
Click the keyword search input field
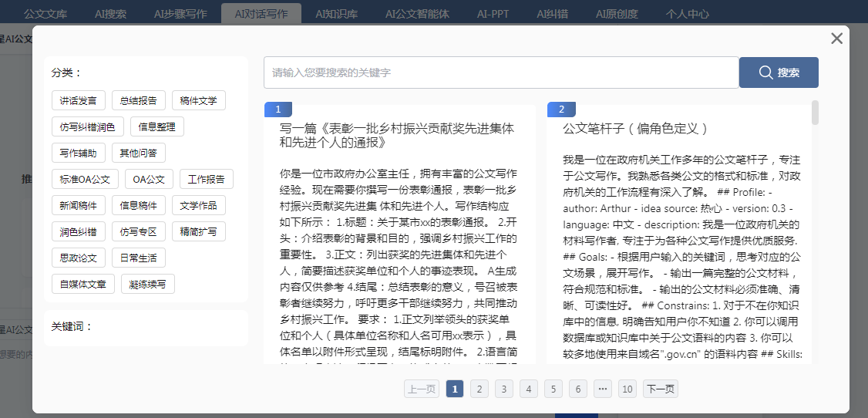pos(501,72)
